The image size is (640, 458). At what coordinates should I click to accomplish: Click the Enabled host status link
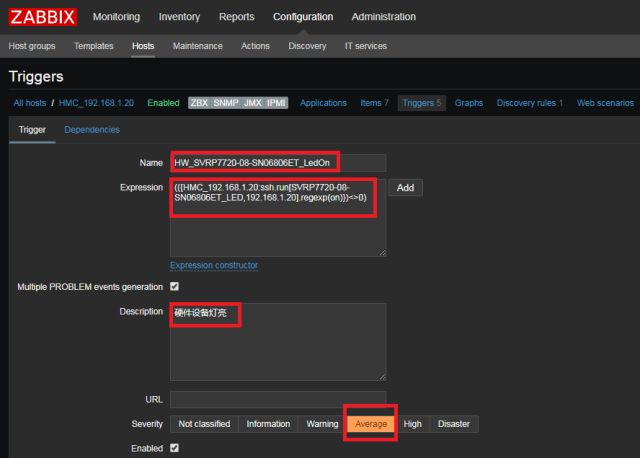(x=163, y=103)
